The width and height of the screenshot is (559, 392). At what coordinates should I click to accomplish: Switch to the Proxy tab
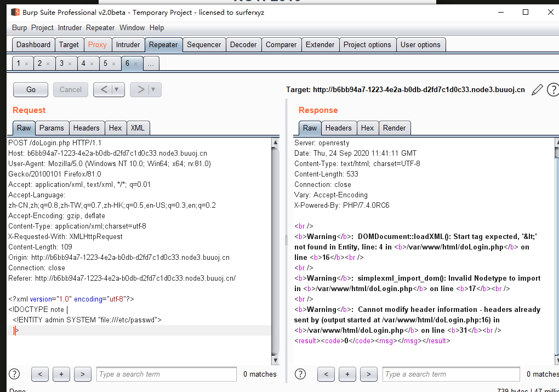98,45
